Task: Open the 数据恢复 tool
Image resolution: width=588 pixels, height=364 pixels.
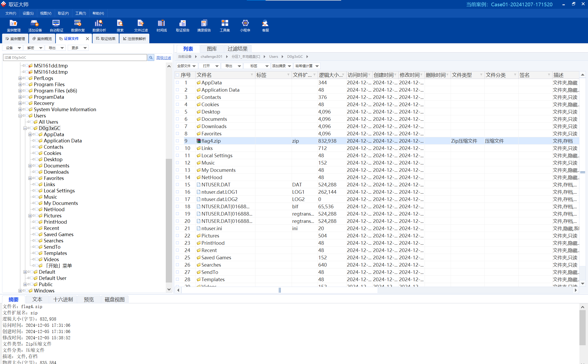Action: point(78,26)
